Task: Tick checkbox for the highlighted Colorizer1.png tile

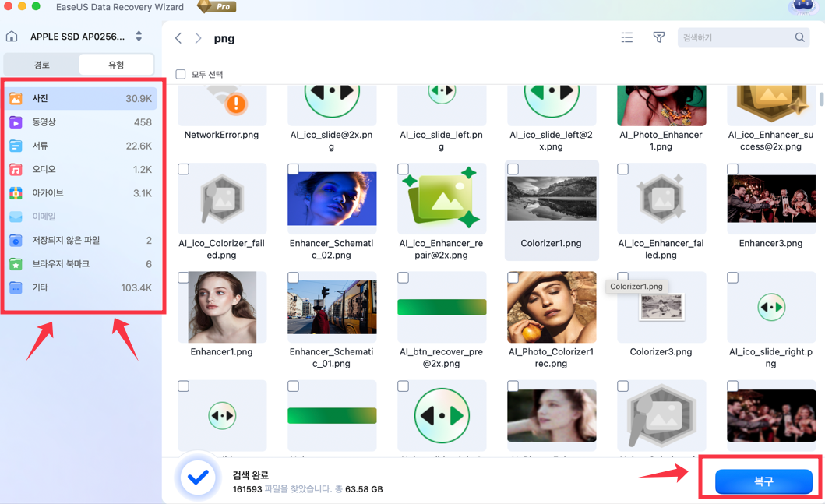Action: click(x=513, y=169)
